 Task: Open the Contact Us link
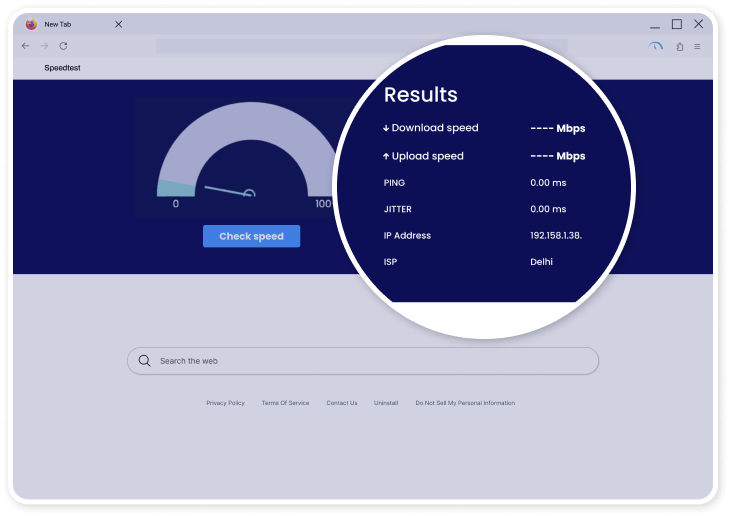pos(342,403)
